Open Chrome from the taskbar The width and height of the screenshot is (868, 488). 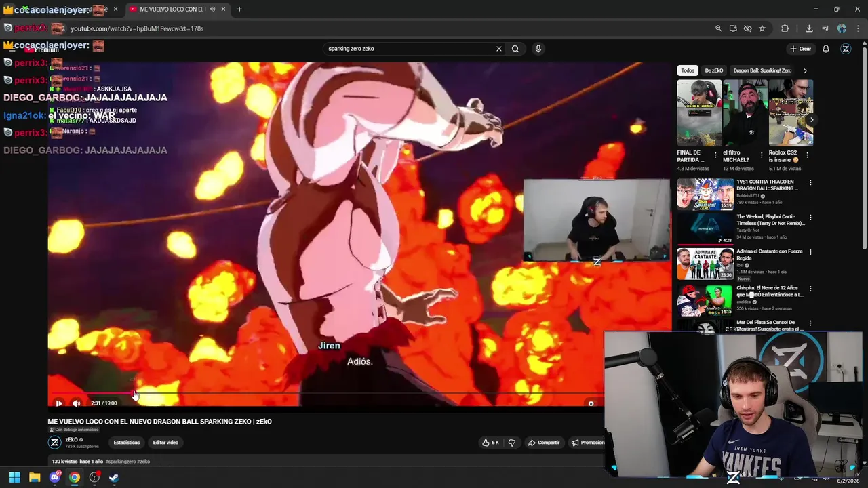[x=75, y=477]
